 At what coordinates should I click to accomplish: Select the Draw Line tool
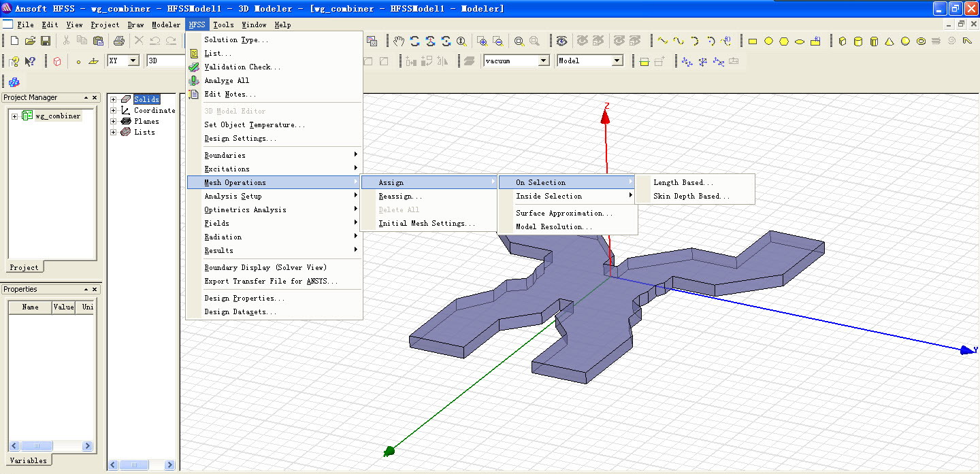coord(662,41)
